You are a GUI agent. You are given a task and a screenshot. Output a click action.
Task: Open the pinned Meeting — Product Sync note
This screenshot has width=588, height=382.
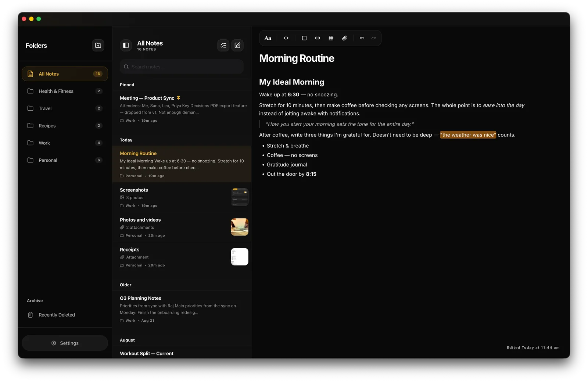tap(182, 109)
